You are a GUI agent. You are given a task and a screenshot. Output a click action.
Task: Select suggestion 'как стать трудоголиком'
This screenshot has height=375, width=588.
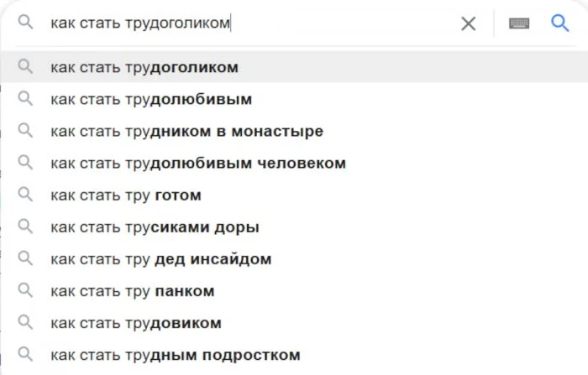point(294,67)
